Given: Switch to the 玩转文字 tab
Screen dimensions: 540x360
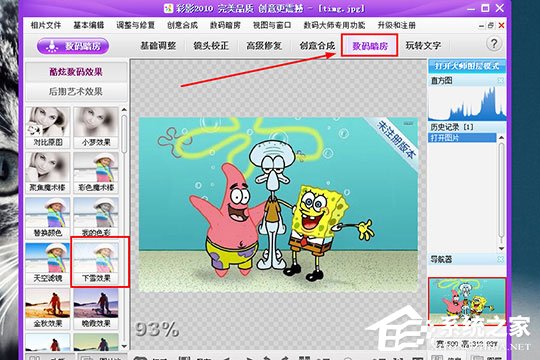Looking at the screenshot, I should [x=423, y=45].
